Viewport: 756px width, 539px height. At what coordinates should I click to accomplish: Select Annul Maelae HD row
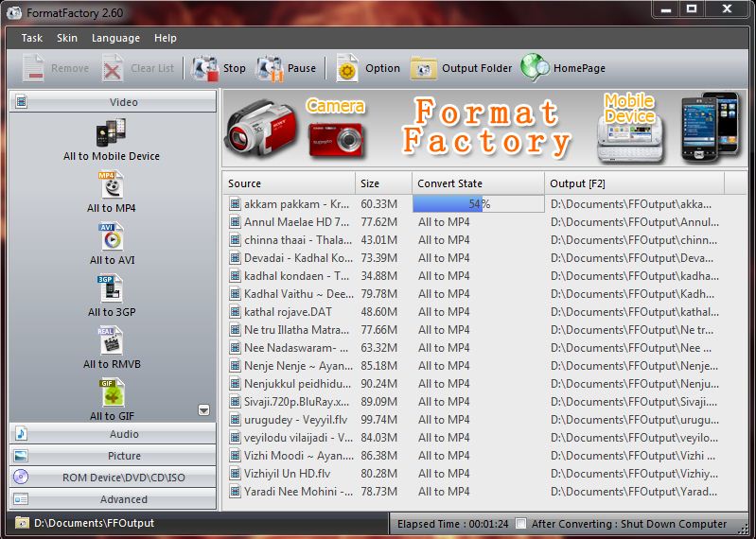484,222
